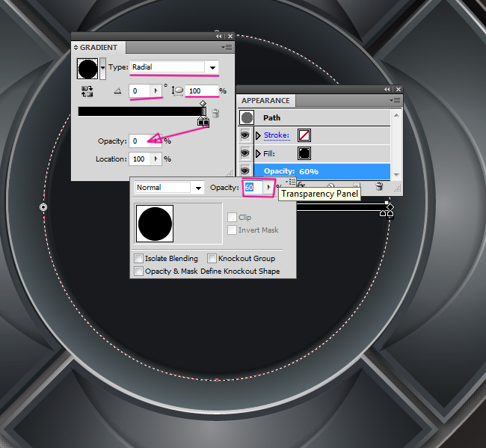Click the gradient angle input field
Image resolution: width=486 pixels, height=448 pixels.
tap(140, 90)
